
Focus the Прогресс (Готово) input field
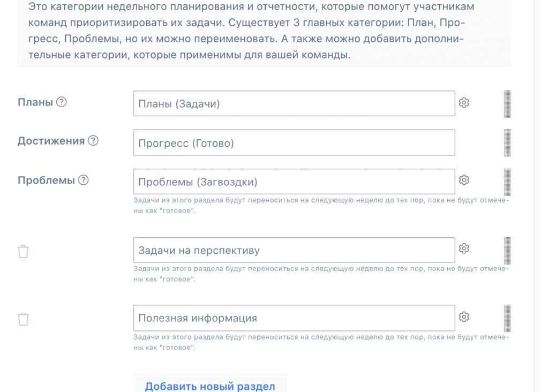pyautogui.click(x=294, y=142)
